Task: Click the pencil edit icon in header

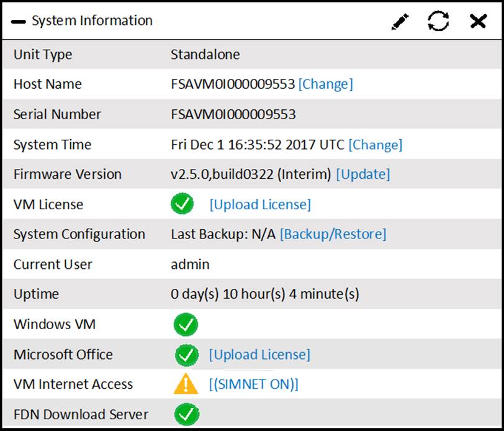Action: point(401,22)
